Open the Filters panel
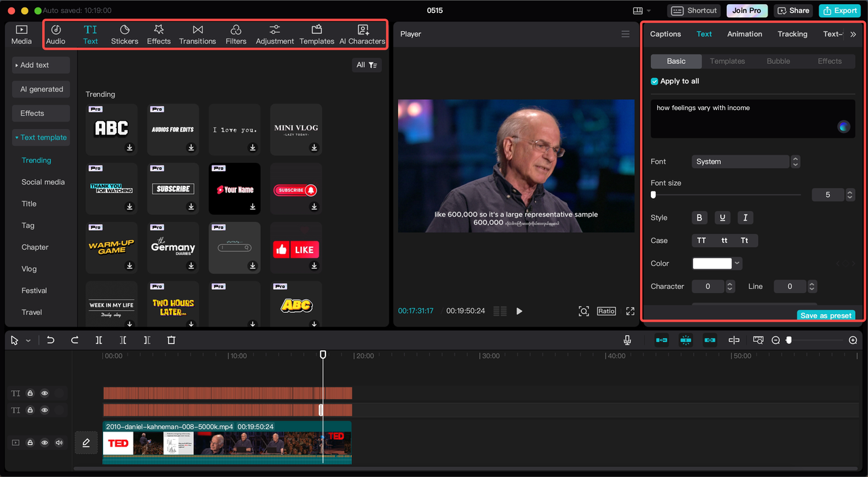Image resolution: width=868 pixels, height=477 pixels. 236,35
